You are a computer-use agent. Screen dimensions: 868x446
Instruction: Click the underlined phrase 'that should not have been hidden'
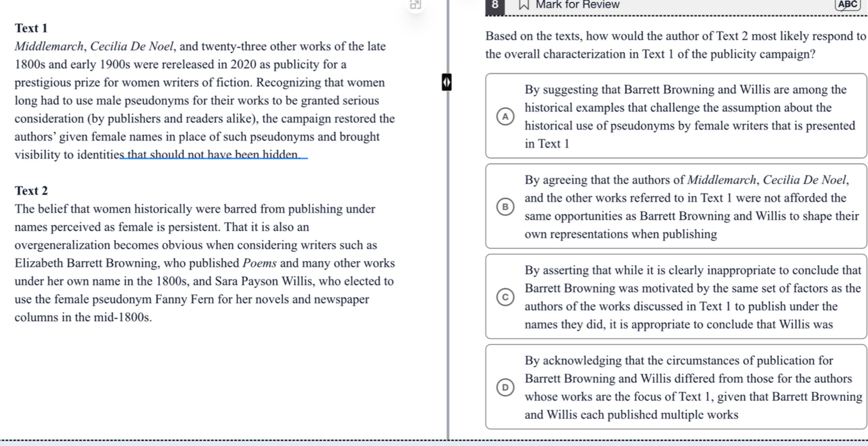(213, 155)
